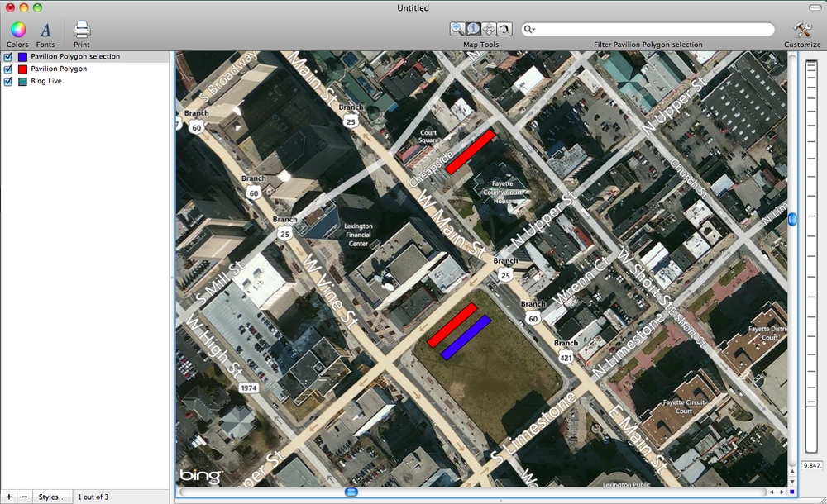Click inside the Filter search field
Screen dimensions: 827x504
[653, 29]
